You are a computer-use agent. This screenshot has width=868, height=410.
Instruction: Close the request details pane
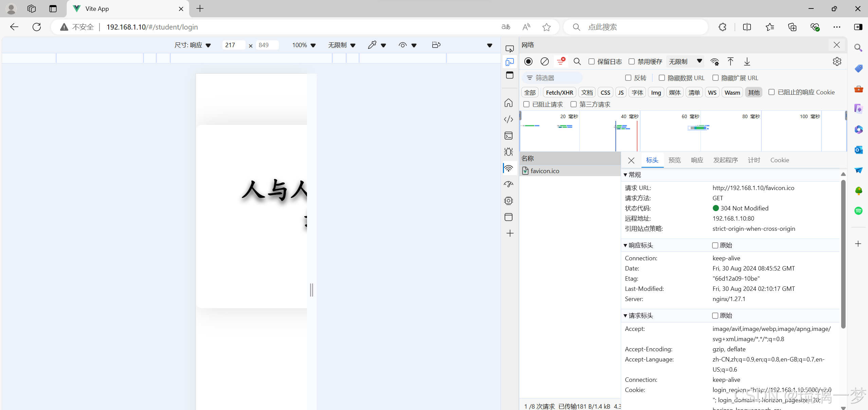(631, 160)
